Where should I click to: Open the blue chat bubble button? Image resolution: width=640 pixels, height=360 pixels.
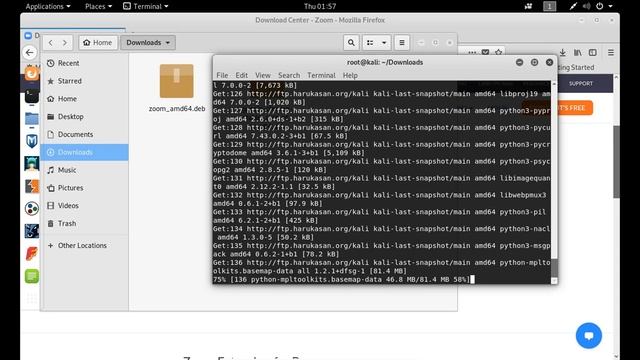[x=589, y=336]
